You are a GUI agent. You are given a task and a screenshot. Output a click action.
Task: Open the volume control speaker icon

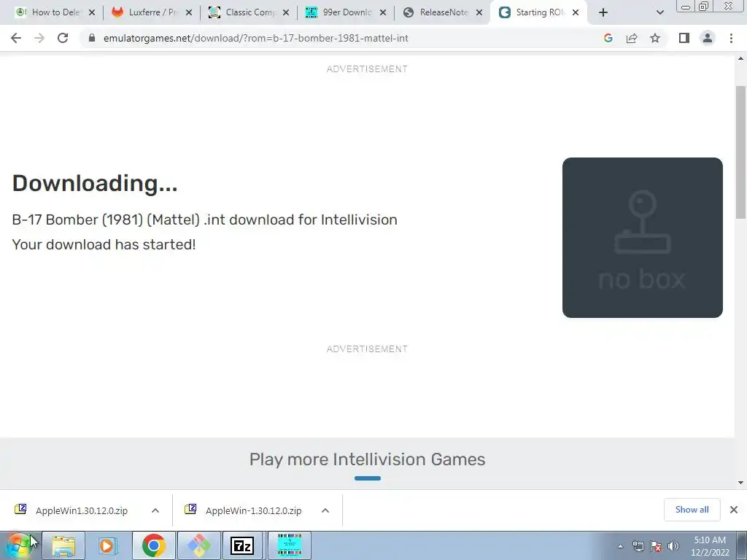(673, 546)
